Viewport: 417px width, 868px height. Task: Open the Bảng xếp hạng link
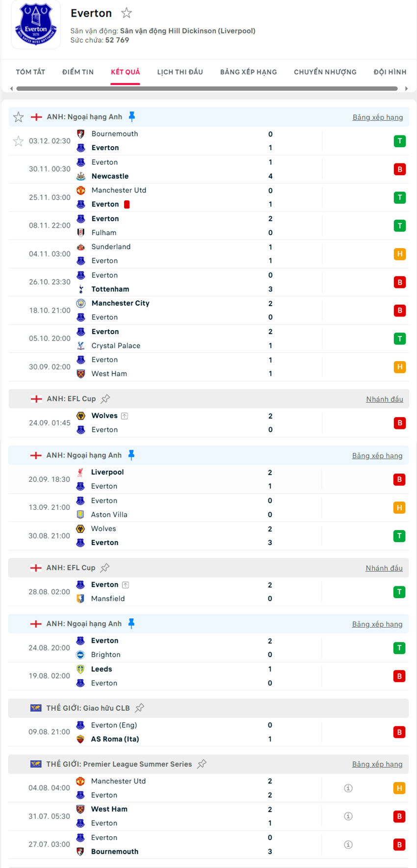(378, 117)
